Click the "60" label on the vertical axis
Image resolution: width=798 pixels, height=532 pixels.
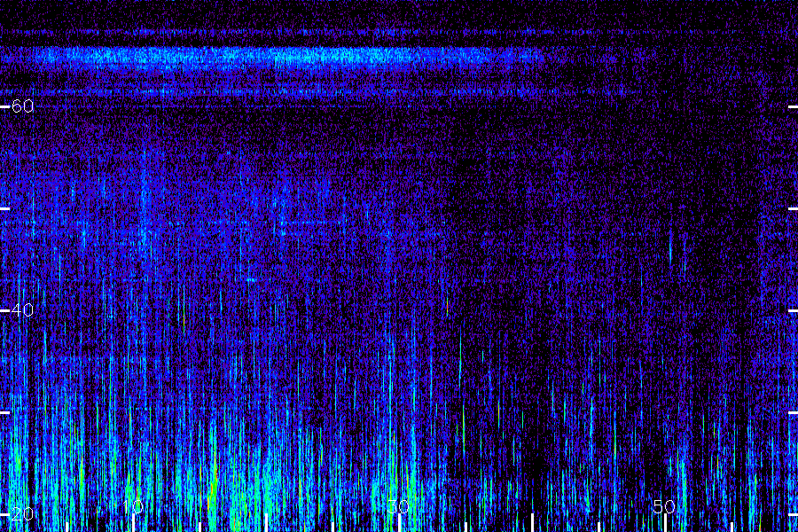coord(22,106)
